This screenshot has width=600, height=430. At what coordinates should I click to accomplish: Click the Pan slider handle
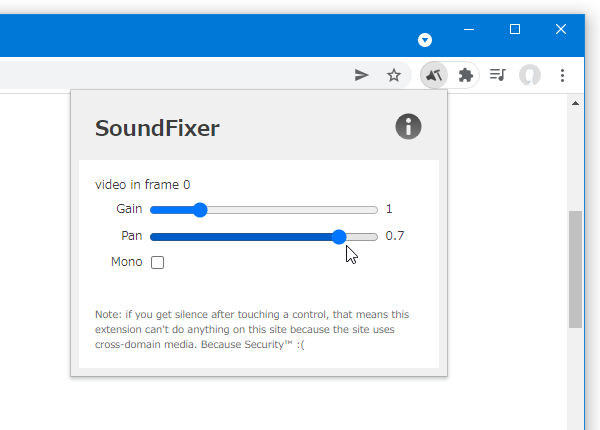coord(339,237)
